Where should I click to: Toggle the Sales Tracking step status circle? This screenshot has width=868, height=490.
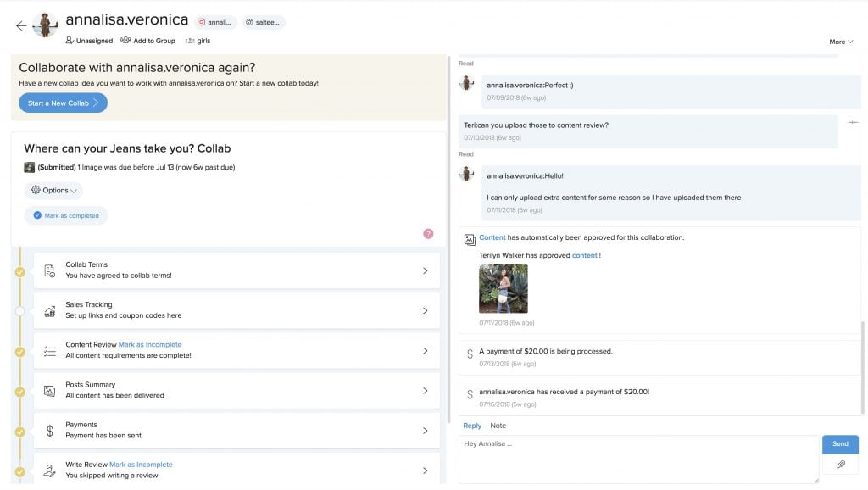(x=20, y=311)
